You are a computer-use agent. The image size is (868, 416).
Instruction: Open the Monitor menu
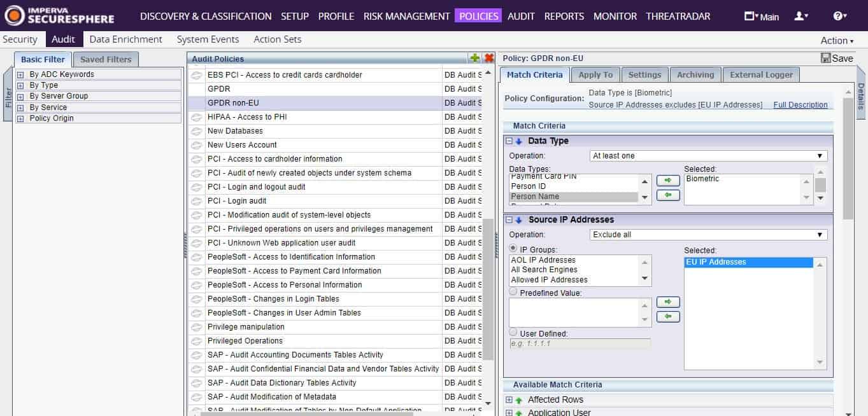click(x=615, y=16)
